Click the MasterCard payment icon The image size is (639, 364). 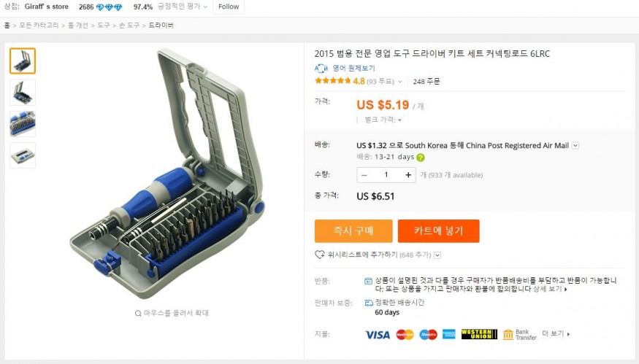[x=405, y=334]
